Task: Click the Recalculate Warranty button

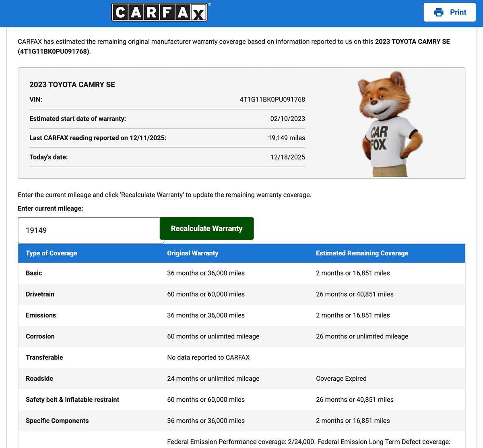Action: (x=206, y=228)
